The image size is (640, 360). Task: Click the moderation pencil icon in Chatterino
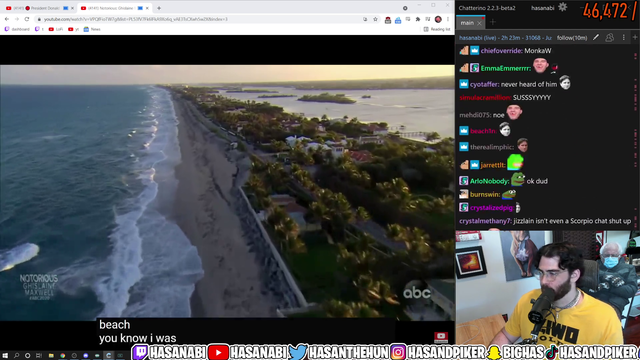596,38
